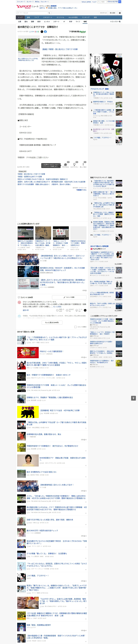Open 返信 4件 replies on first comment
The width and height of the screenshot is (138, 644).
[x=26, y=310]
